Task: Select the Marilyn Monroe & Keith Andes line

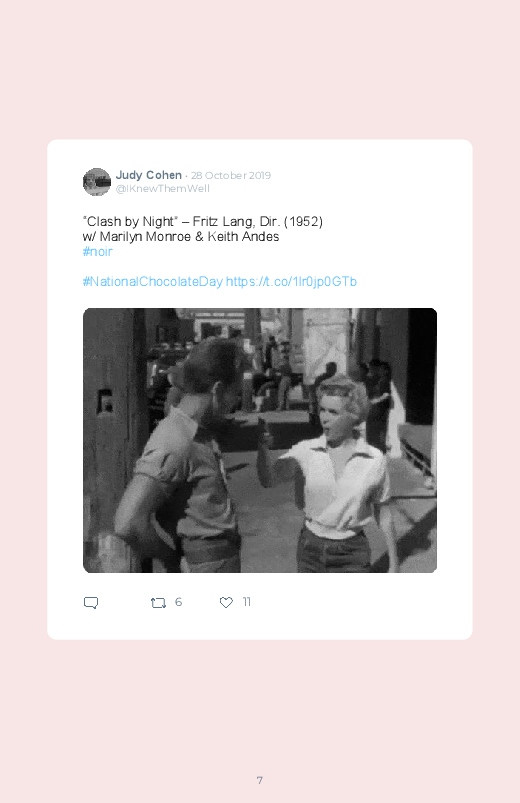Action: coord(181,237)
